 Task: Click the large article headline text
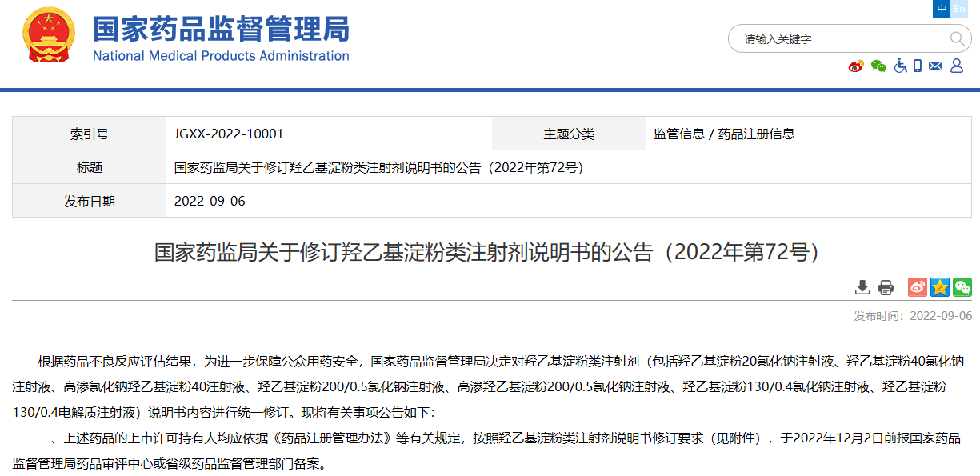point(489,253)
